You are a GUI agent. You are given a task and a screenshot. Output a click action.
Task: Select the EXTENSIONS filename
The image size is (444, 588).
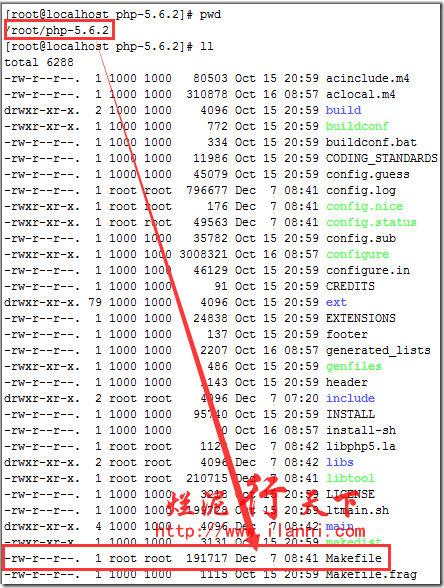(360, 318)
